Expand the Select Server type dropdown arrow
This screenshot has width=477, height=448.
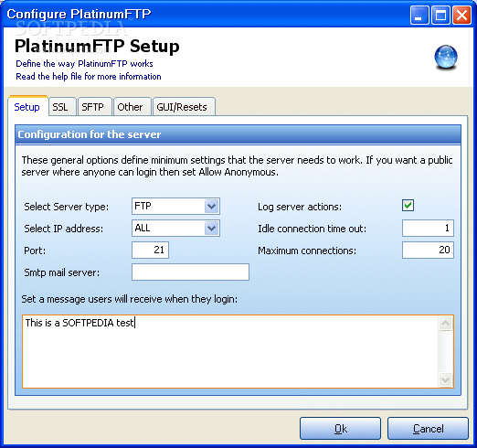(211, 207)
